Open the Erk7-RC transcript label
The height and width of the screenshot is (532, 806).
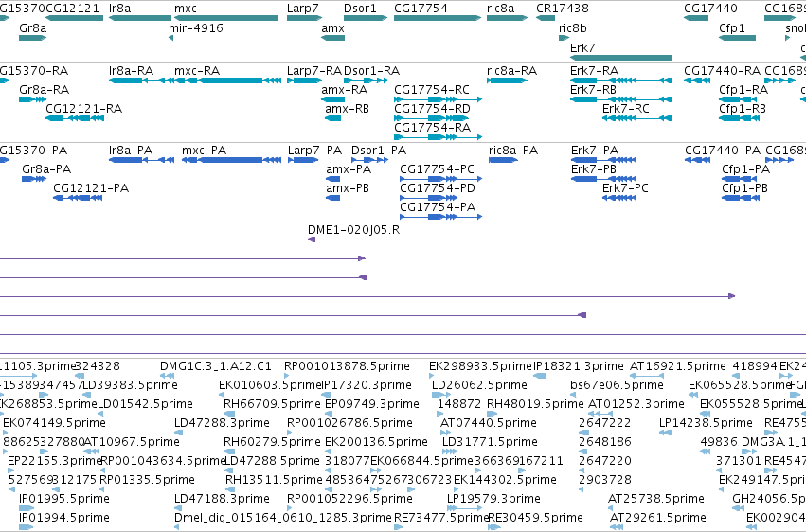point(626,108)
